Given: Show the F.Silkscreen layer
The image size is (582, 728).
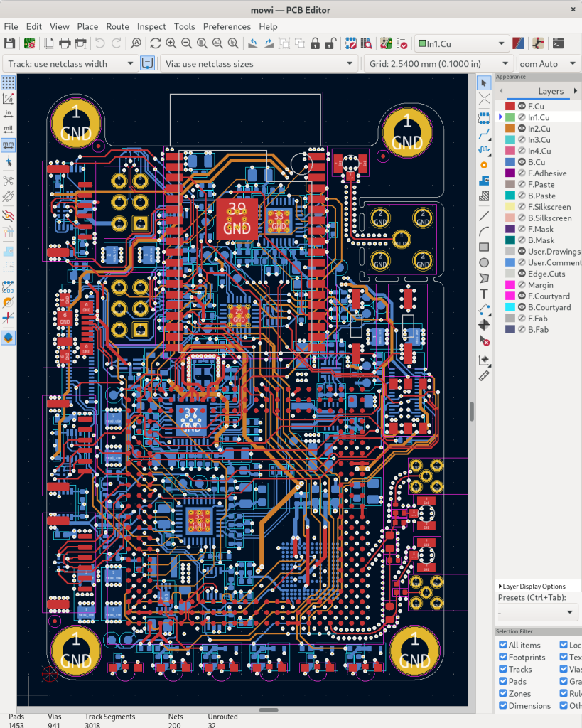Looking at the screenshot, I should click(520, 207).
